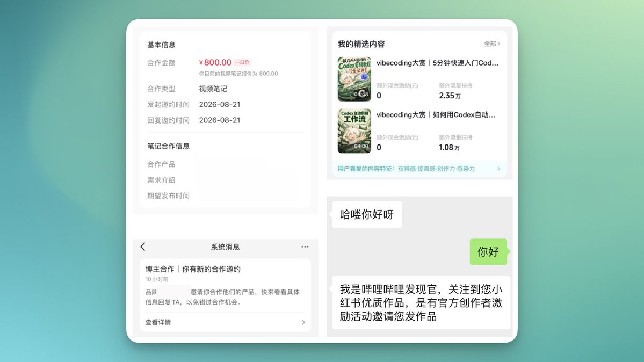The image size is (644, 362).
Task: Click the 哈喽你好呀 chat bubble
Action: click(367, 214)
